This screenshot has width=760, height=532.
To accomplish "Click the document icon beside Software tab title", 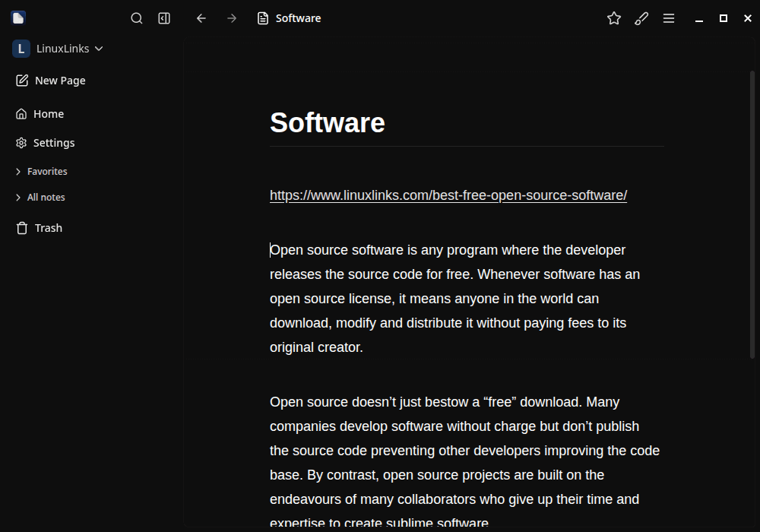I will 263,18.
